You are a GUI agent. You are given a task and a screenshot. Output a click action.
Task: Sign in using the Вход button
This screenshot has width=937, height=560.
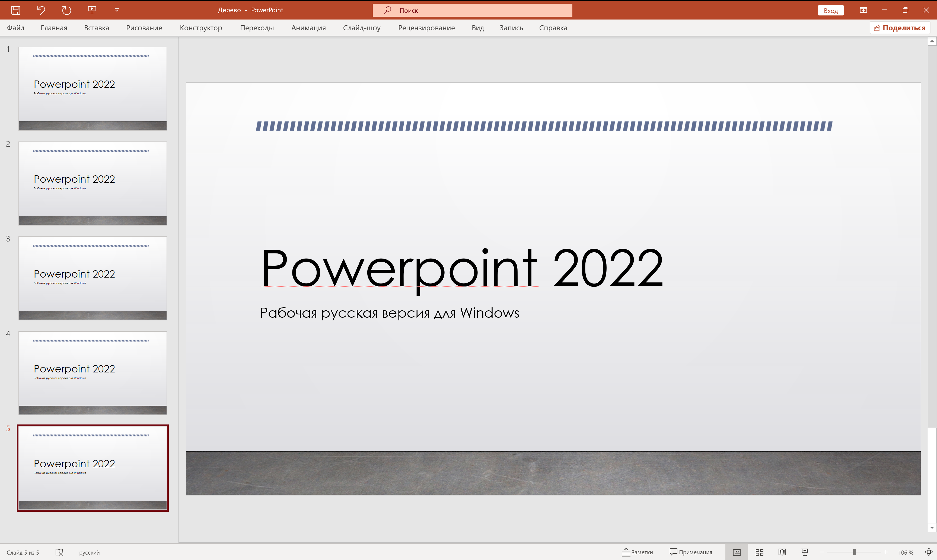(x=830, y=10)
